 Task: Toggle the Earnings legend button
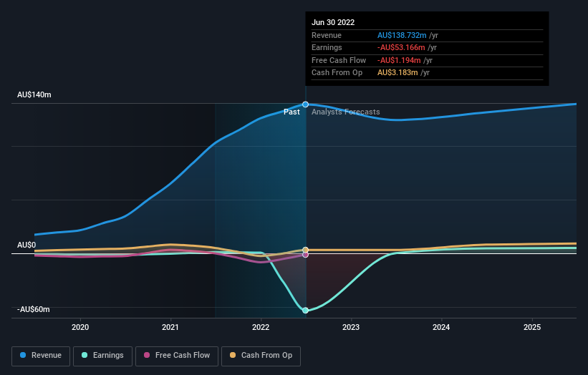(x=102, y=356)
